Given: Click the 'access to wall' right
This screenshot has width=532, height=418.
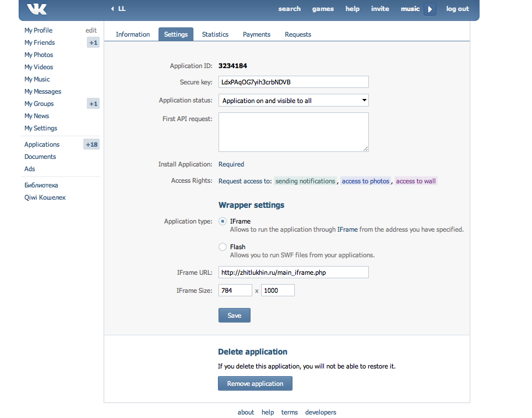Looking at the screenshot, I should [415, 181].
